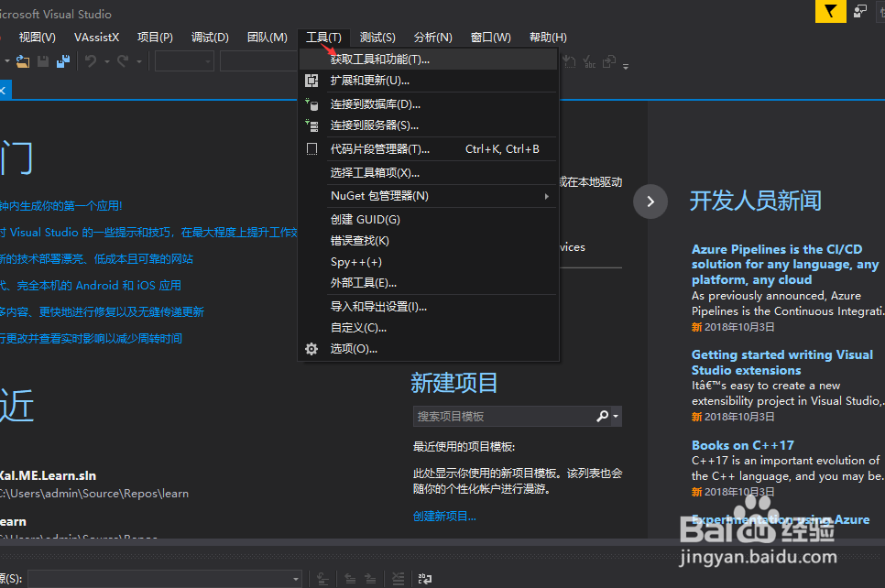The width and height of the screenshot is (885, 588).
Task: Open the 帮助(H) menu
Action: pyautogui.click(x=548, y=38)
